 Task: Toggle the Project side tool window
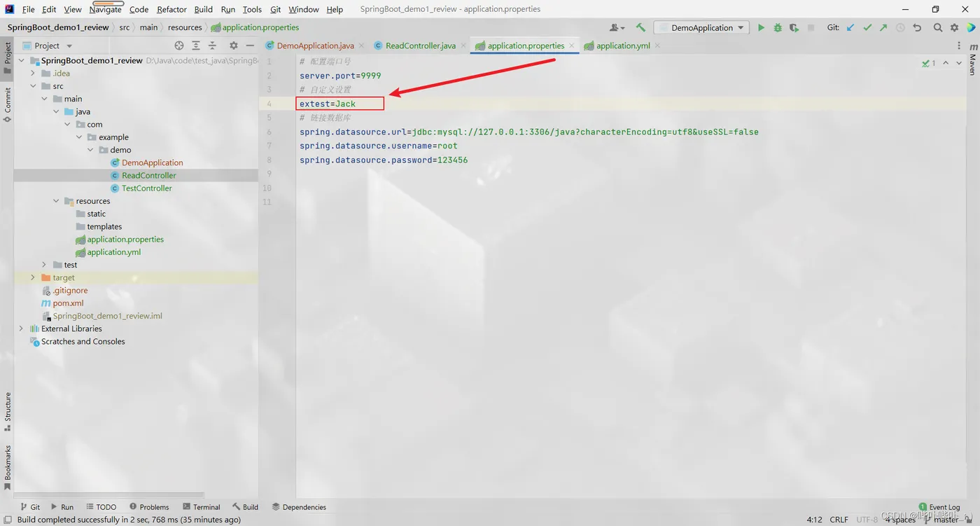click(x=8, y=57)
